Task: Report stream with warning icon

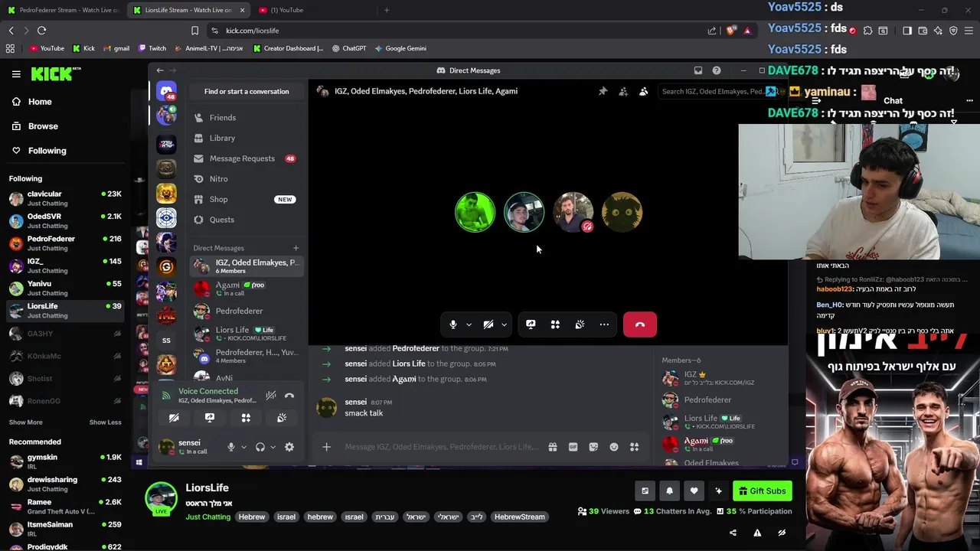Action: click(x=757, y=533)
